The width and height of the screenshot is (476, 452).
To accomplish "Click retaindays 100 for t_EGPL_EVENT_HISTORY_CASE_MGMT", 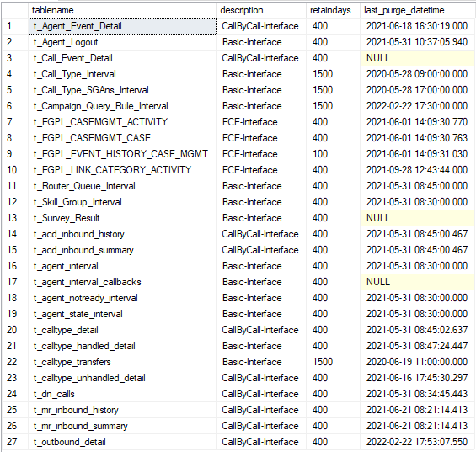I will (333, 154).
